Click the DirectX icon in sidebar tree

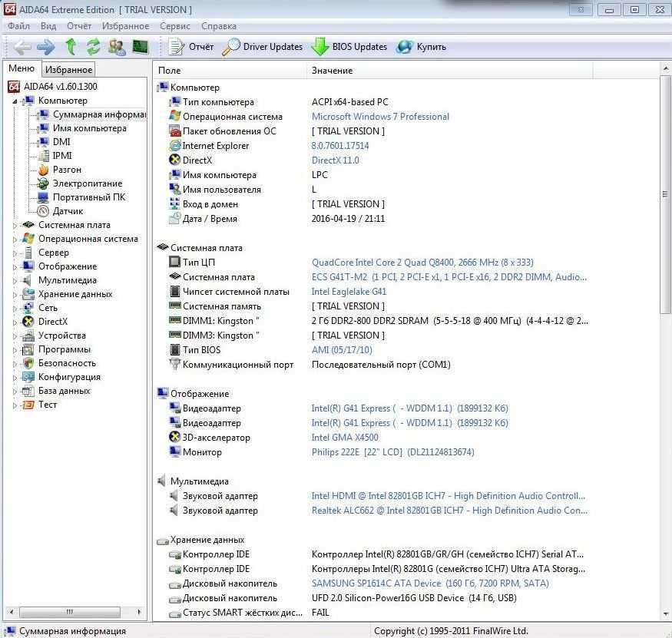28,322
